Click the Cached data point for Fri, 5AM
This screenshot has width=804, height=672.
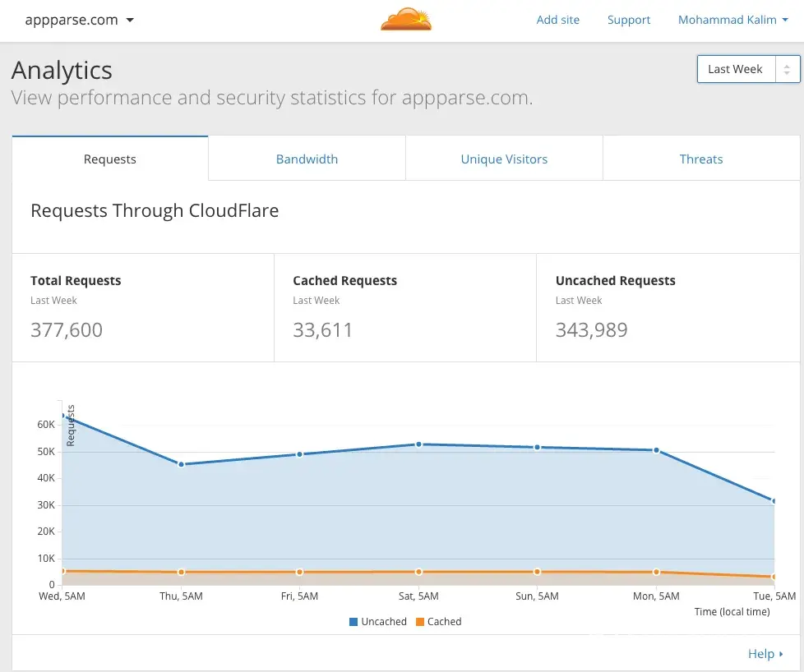300,572
